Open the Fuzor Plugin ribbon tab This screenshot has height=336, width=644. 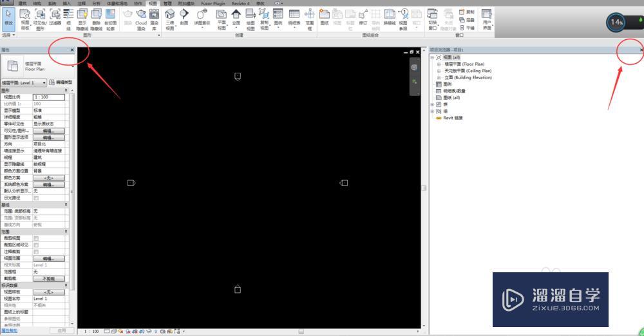click(213, 3)
